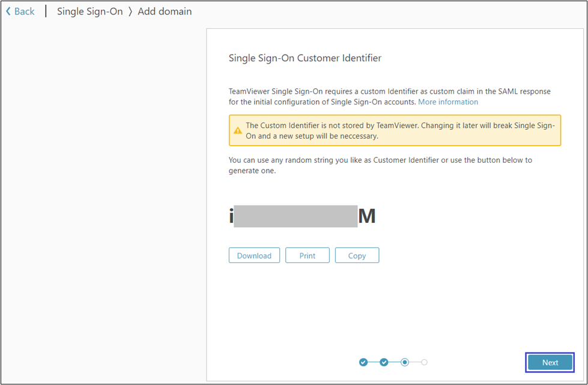Click the masked gray identifier area

(x=297, y=215)
